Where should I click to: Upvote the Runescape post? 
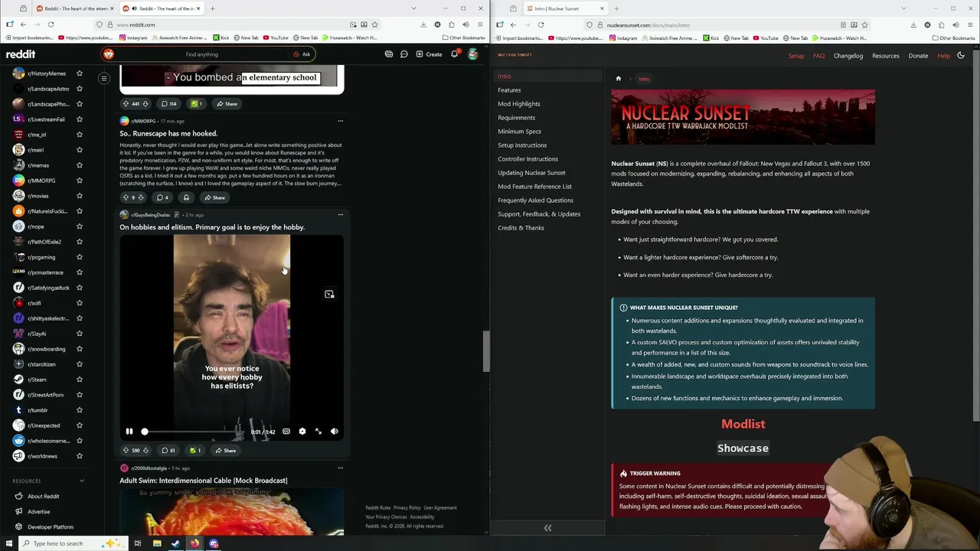(126, 197)
